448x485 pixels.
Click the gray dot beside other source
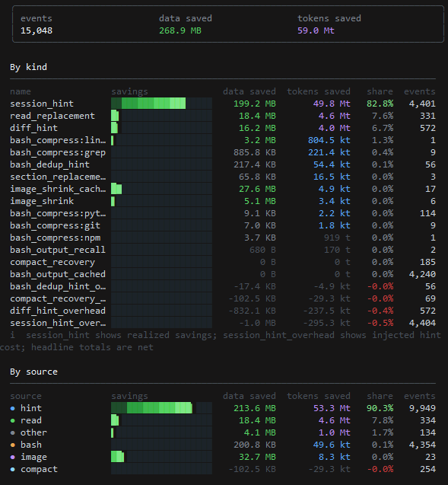[13, 432]
